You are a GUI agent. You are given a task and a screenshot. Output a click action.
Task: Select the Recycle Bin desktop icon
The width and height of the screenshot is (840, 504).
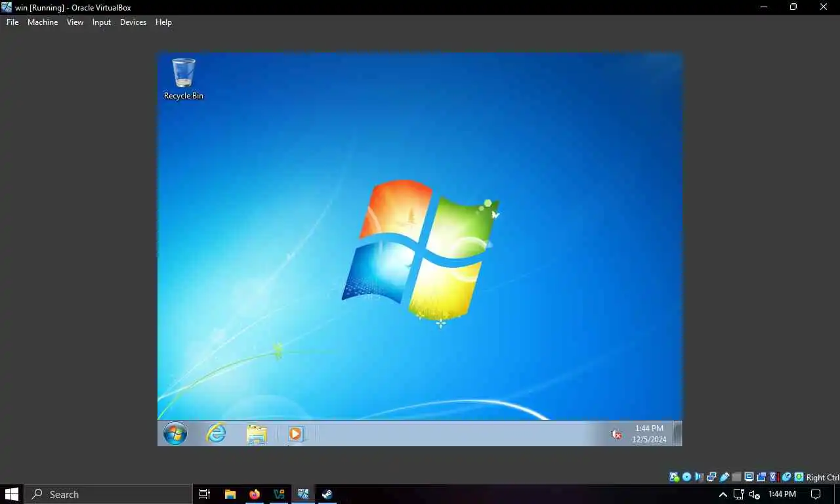184,79
